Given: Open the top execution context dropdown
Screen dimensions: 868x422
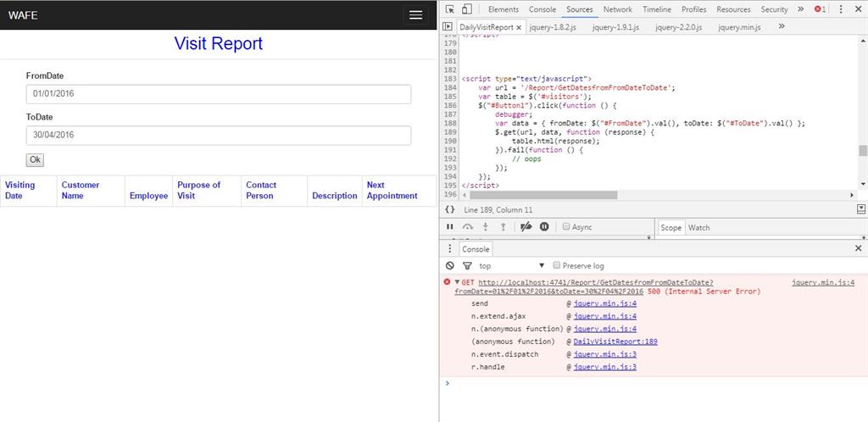Looking at the screenshot, I should click(x=512, y=265).
